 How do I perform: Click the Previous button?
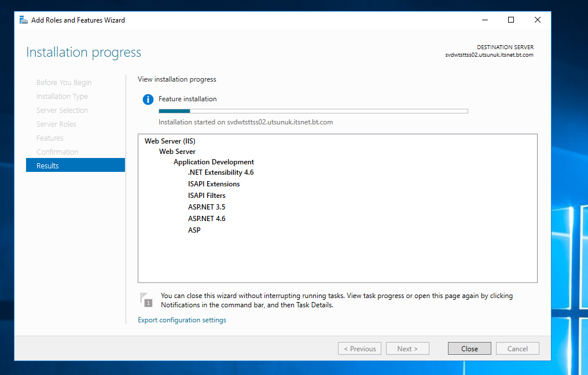[359, 349]
